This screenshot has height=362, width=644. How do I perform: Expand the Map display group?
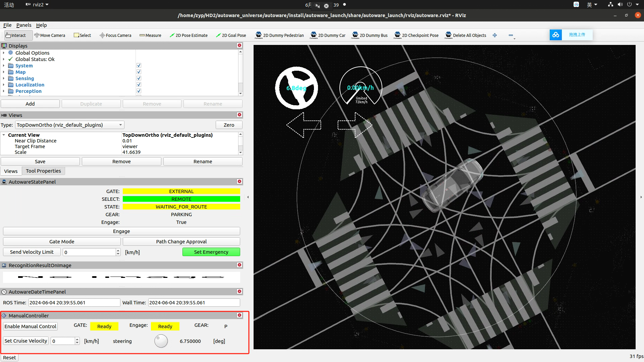tap(4, 72)
